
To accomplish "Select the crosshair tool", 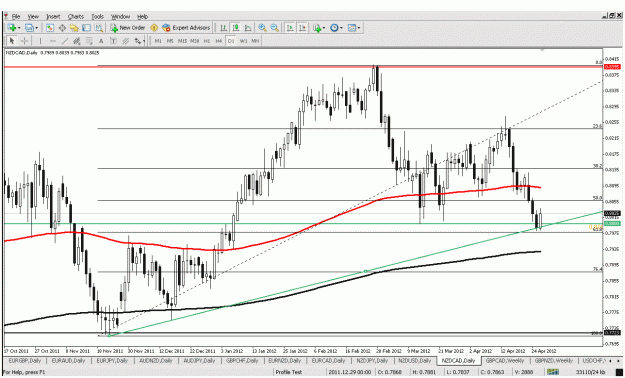I will 24,41.
